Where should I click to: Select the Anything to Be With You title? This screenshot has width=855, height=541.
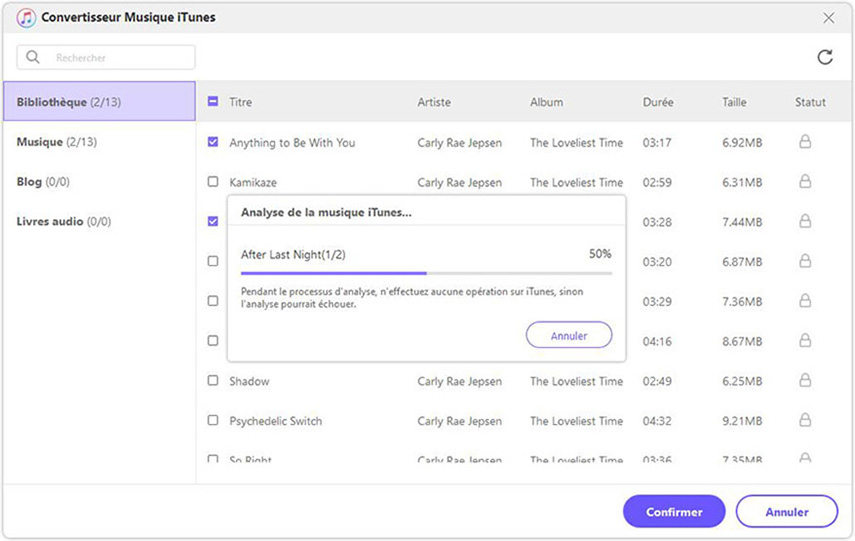(292, 143)
